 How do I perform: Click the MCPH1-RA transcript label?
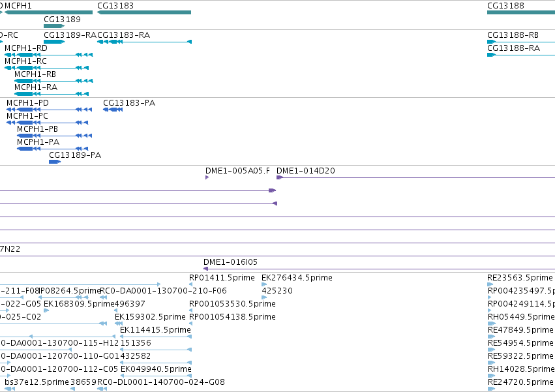click(x=36, y=87)
